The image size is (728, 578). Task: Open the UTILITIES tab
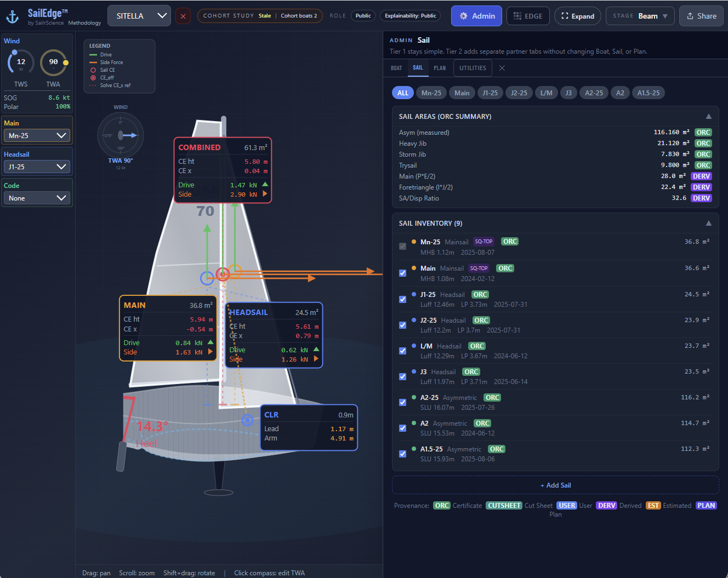(x=473, y=68)
